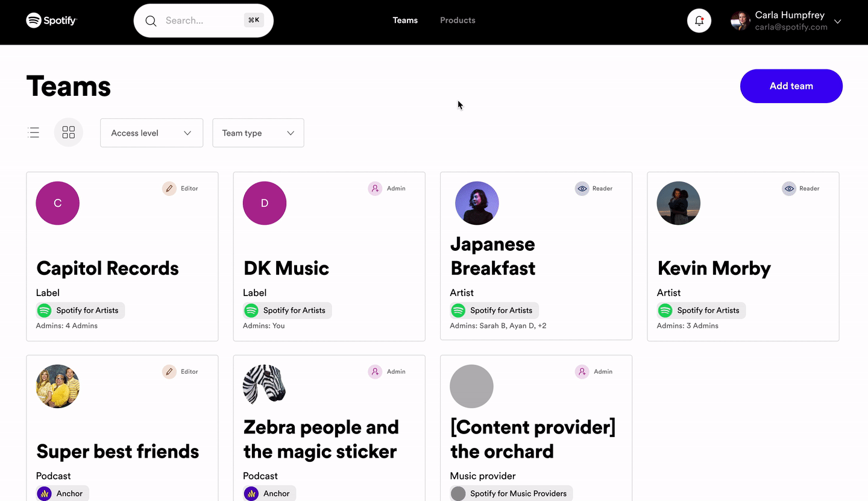Viewport: 868px width, 501px height.
Task: Click the Spotify logo in header
Action: 51,20
